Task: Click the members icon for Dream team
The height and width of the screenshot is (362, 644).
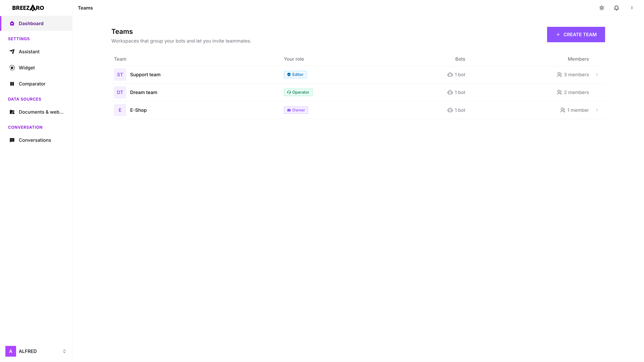Action: point(559,93)
